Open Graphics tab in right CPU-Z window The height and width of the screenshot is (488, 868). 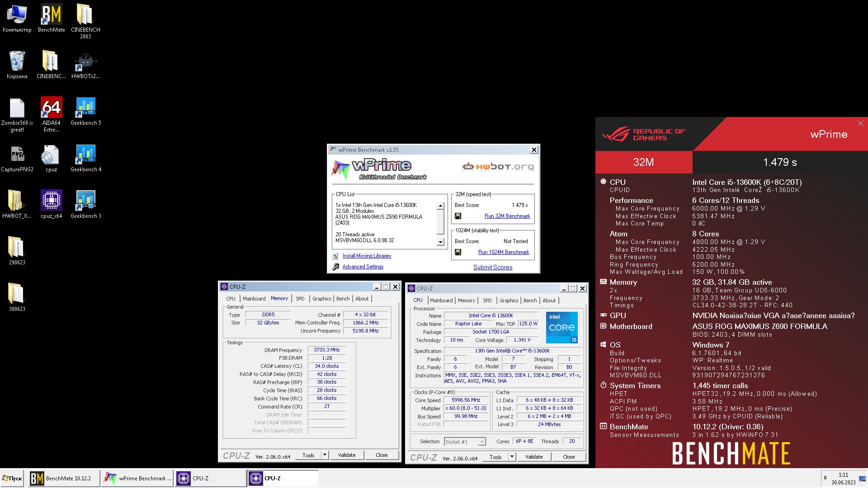click(x=509, y=300)
